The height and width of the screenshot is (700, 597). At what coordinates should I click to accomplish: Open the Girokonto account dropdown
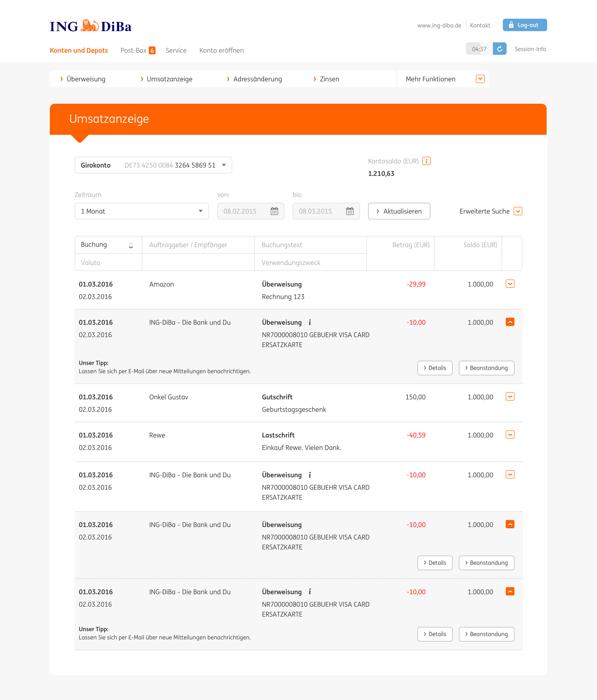pos(224,165)
